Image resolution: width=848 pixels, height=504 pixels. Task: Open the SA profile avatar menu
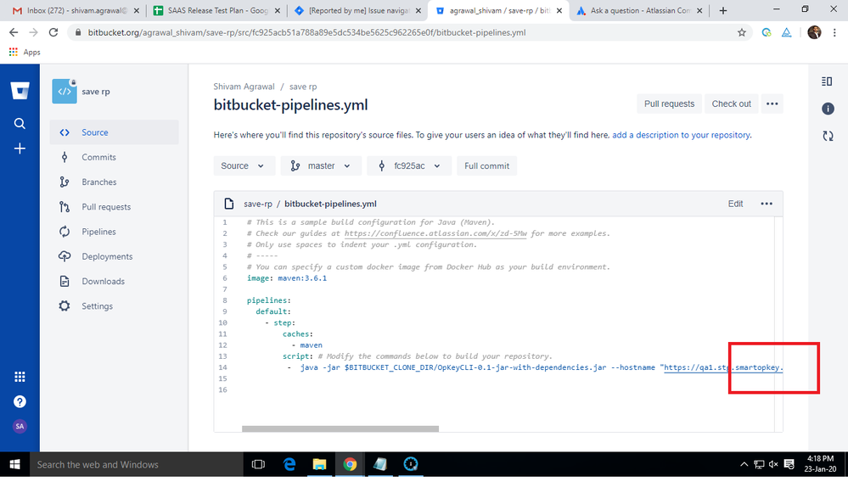coord(20,426)
